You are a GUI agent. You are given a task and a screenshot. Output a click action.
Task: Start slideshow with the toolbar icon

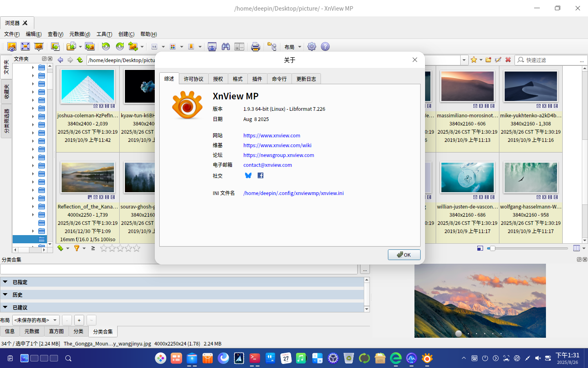(x=39, y=47)
